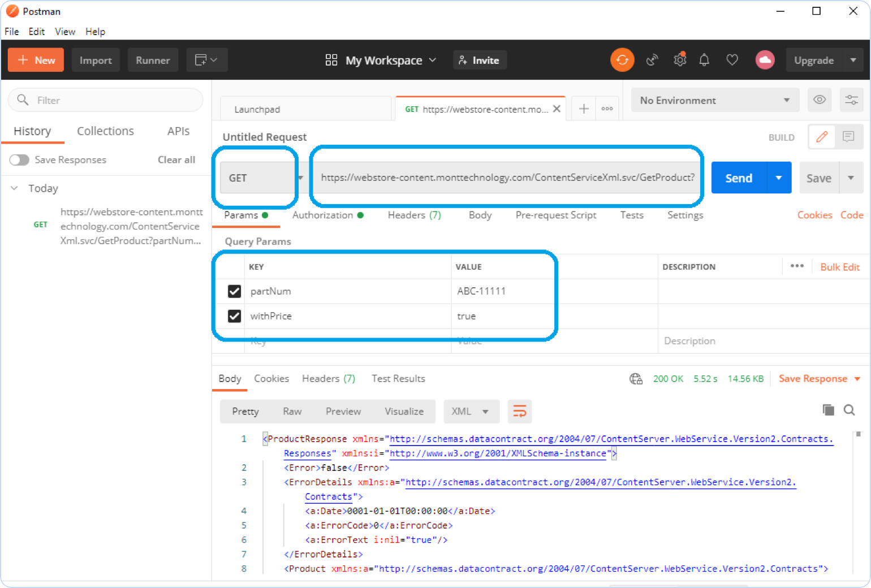
Task: Open manage environments sliders icon
Action: [x=851, y=100]
